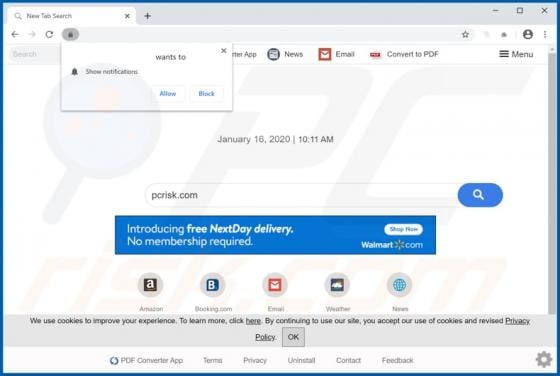560x376 pixels.
Task: Open the Contact footer link
Action: tap(349, 361)
